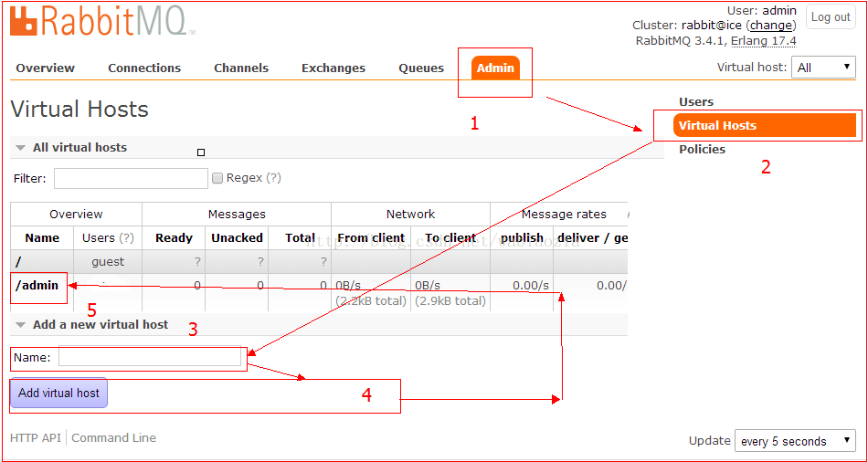Open the Update interval dropdown
Viewport: 868px width, 462px height.
(x=794, y=441)
